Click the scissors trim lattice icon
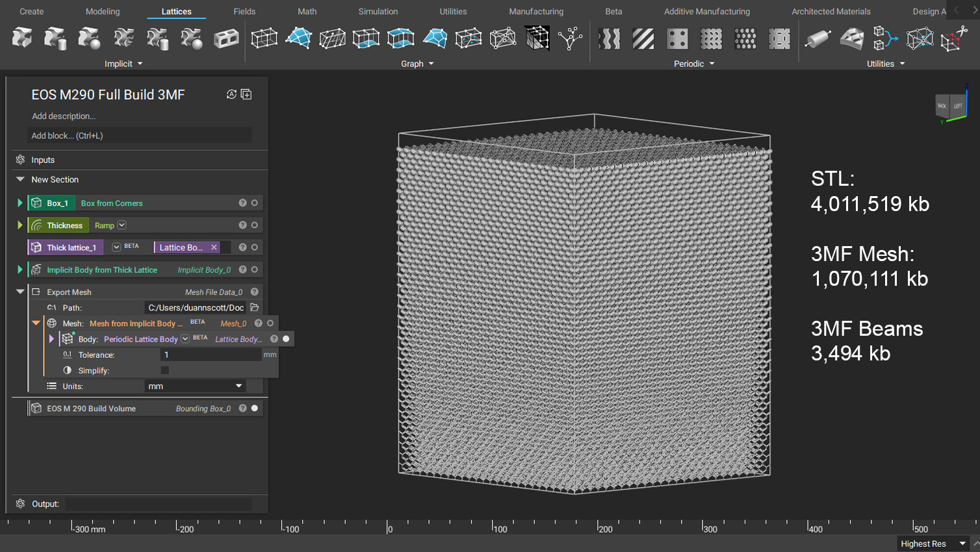 (x=953, y=39)
